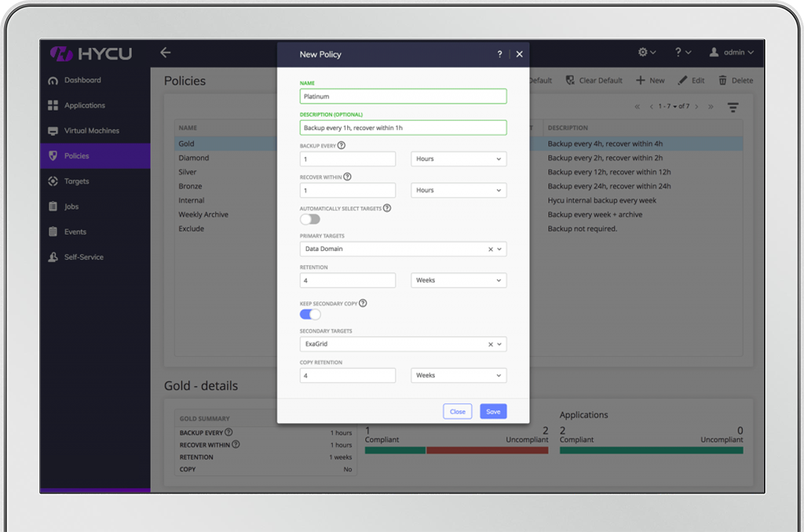Click the Events icon in sidebar

[x=53, y=231]
